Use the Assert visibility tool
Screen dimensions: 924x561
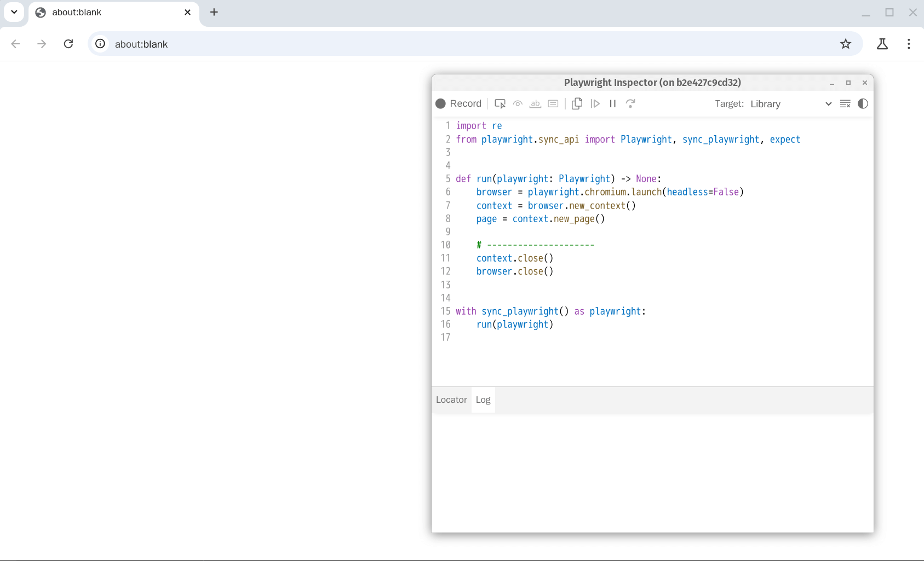pyautogui.click(x=518, y=103)
